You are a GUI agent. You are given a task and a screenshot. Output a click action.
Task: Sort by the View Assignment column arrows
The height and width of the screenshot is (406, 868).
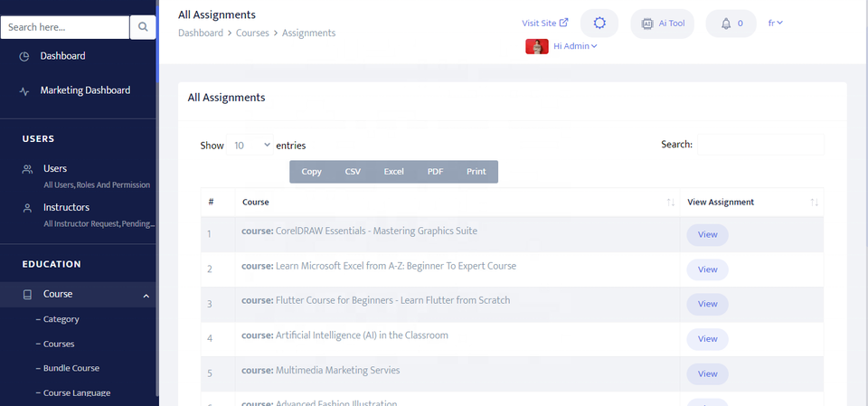coord(815,203)
